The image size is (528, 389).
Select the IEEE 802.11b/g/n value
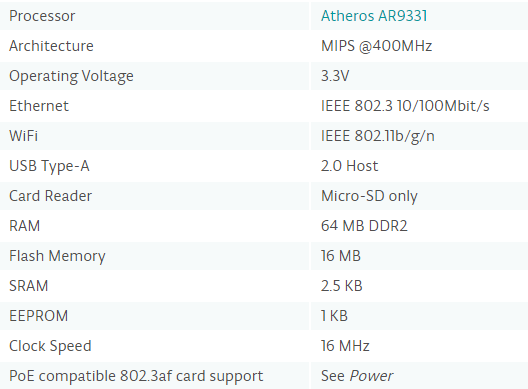[378, 136]
